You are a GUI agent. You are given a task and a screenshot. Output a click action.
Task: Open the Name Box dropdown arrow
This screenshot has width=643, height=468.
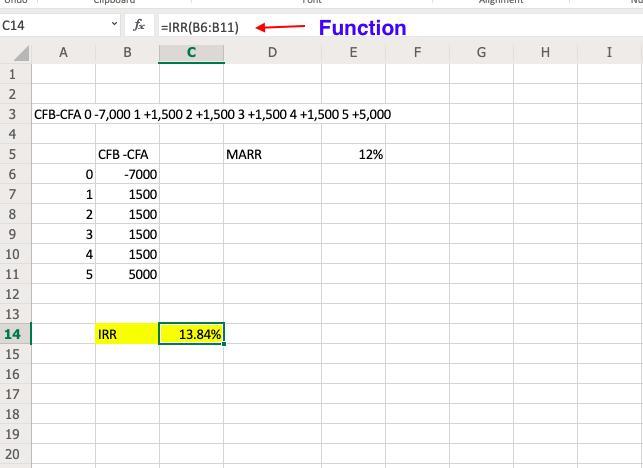[114, 24]
